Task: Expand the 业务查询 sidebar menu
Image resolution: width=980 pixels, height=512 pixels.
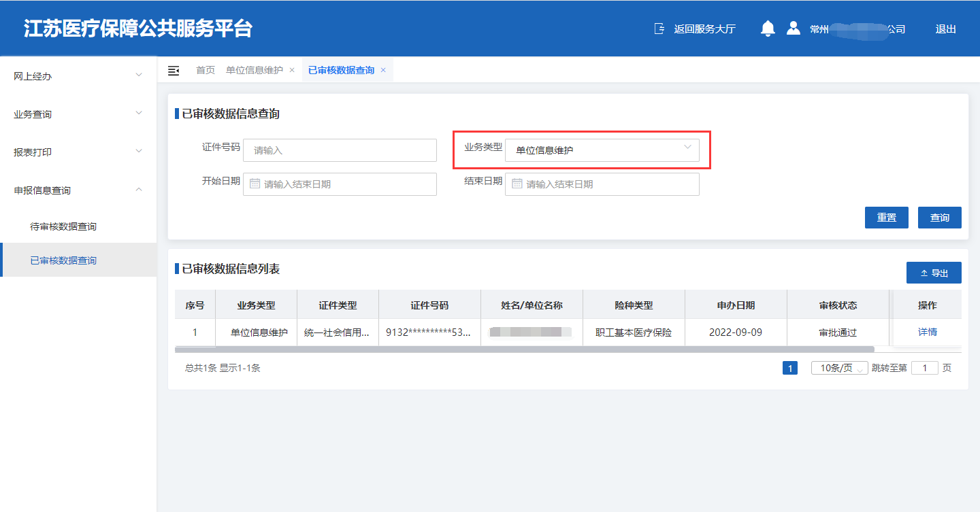Action: (x=78, y=114)
